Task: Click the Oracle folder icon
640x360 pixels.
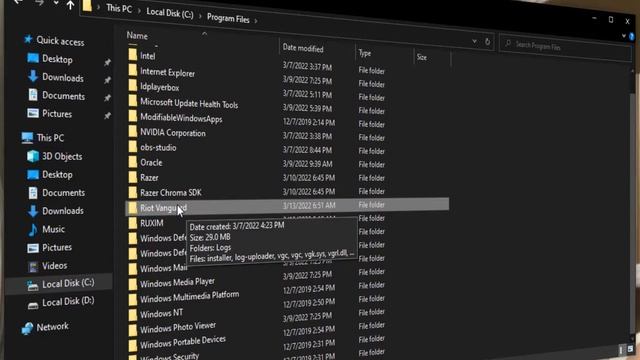Action: tap(133, 162)
